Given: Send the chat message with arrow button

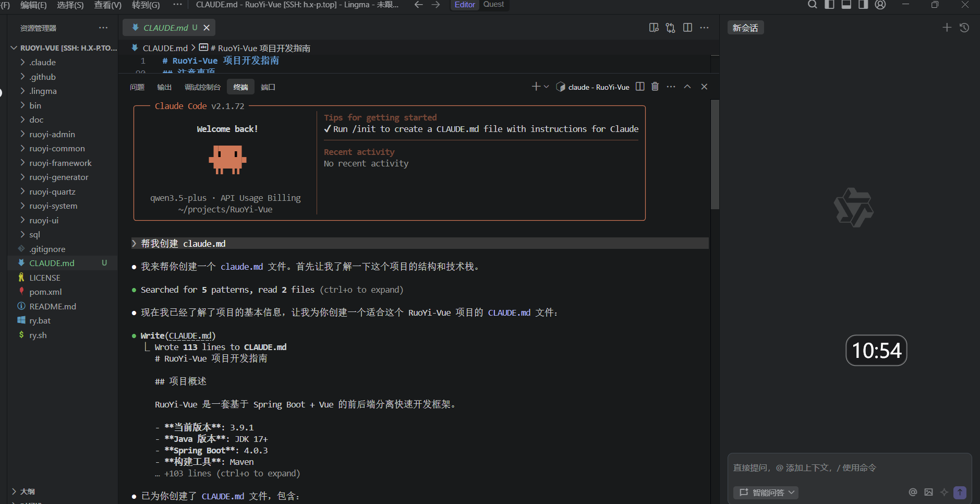Looking at the screenshot, I should pyautogui.click(x=960, y=492).
